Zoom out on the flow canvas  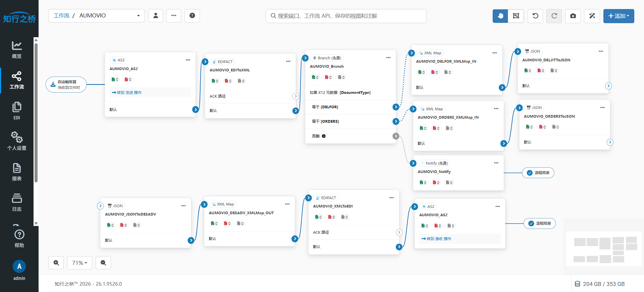pos(103,263)
